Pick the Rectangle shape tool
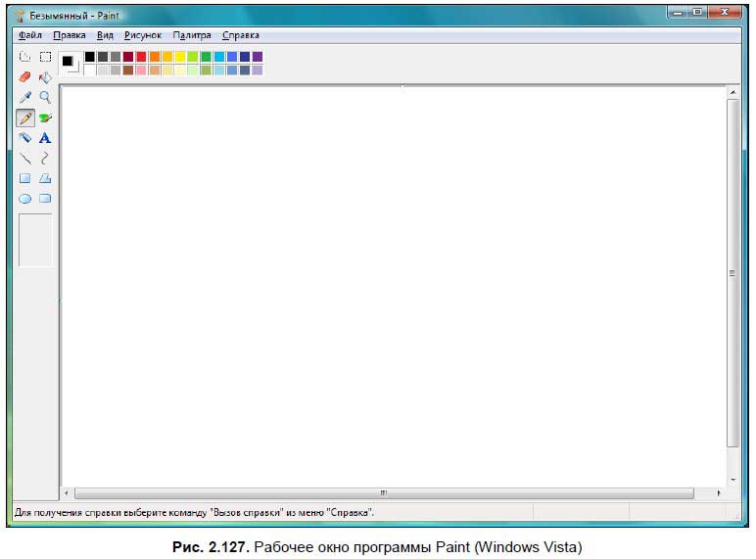The height and width of the screenshot is (559, 756). point(25,178)
